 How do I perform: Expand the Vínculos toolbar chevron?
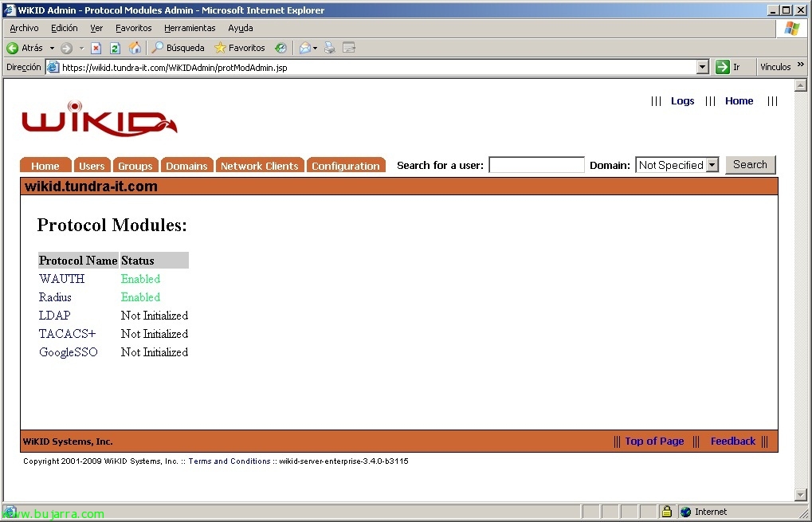[x=801, y=65]
